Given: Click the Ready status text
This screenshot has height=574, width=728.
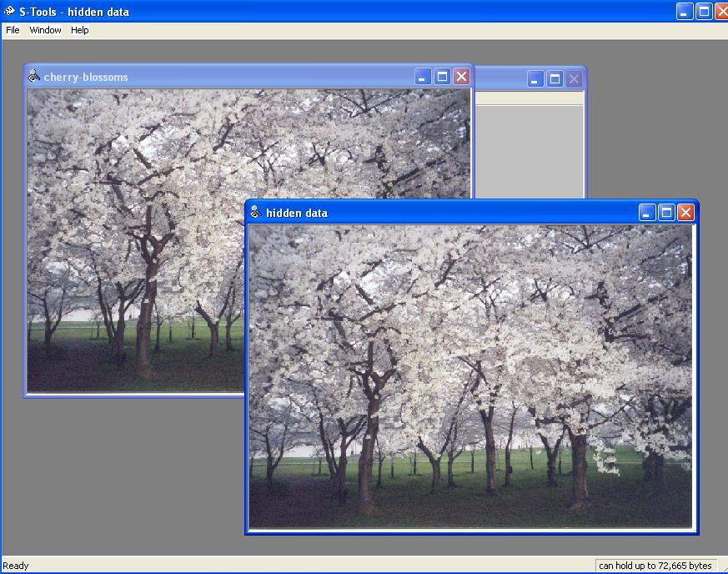Looking at the screenshot, I should pos(16,566).
